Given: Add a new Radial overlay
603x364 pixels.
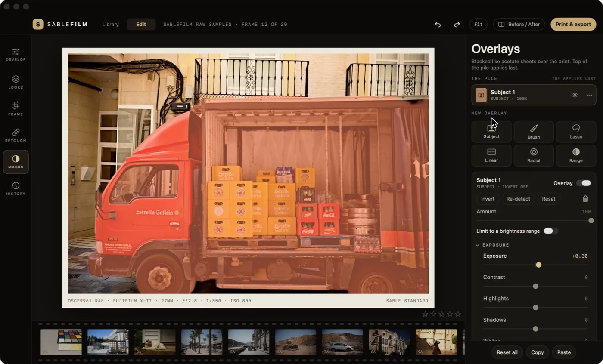Looking at the screenshot, I should click(534, 155).
